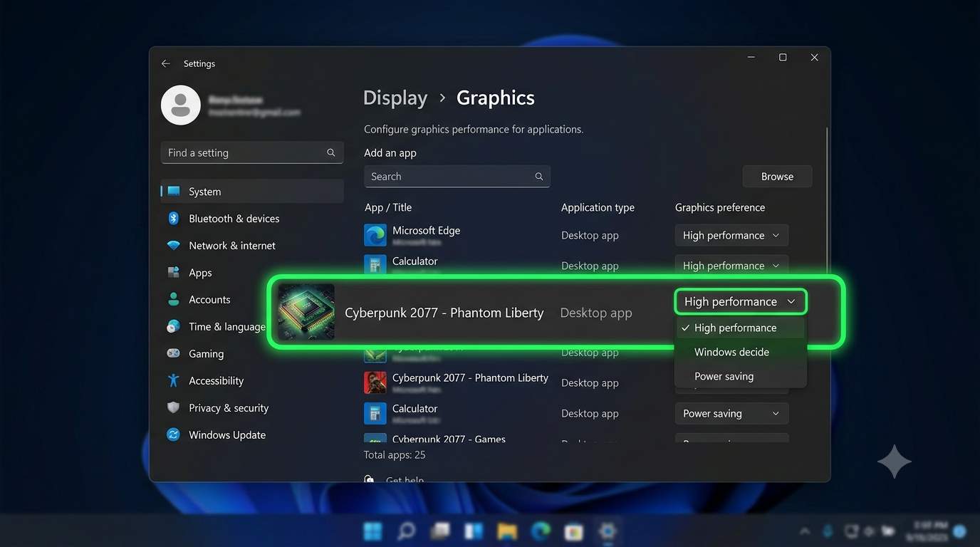The height and width of the screenshot is (547, 980).
Task: Click the App / Title column header
Action: pyautogui.click(x=388, y=207)
